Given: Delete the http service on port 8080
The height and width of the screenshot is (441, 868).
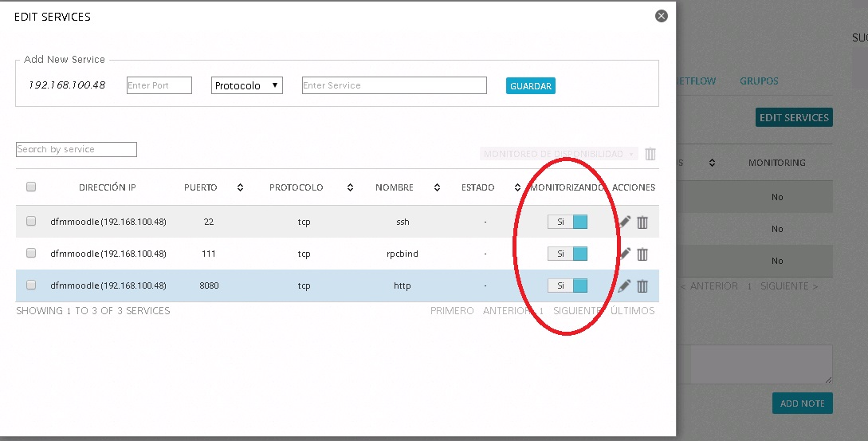Looking at the screenshot, I should [642, 285].
